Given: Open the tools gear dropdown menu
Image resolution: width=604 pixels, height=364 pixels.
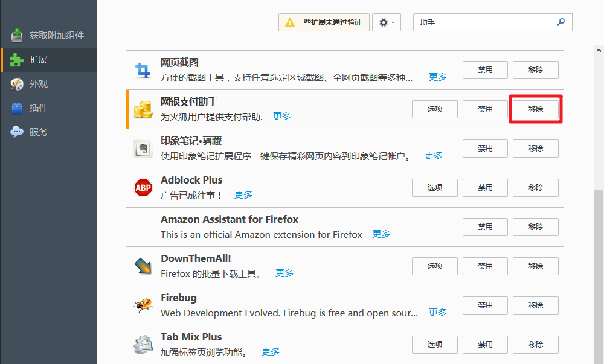Looking at the screenshot, I should pos(386,22).
